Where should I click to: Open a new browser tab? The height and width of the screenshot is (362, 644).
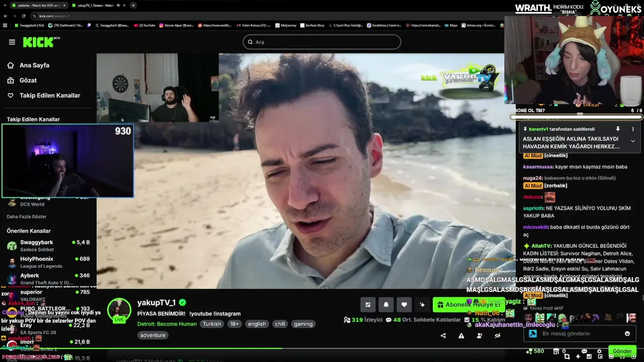(x=133, y=5)
